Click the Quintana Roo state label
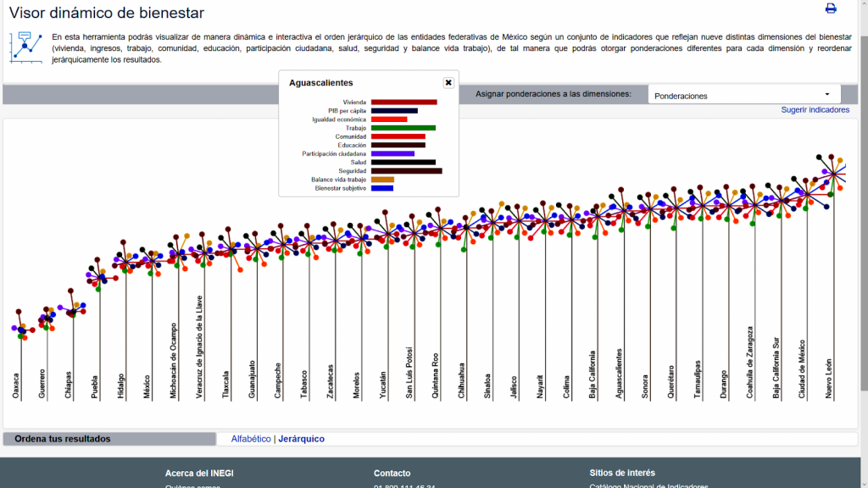 [435, 374]
